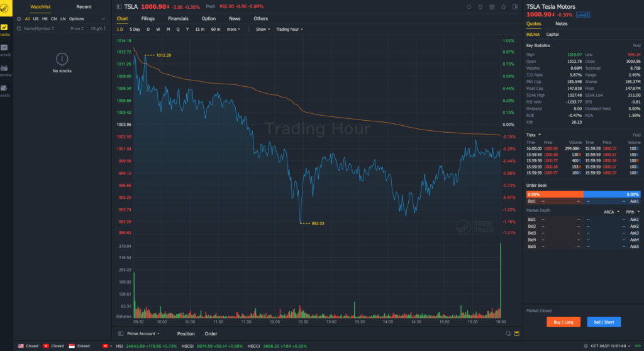The image size is (644, 351).
Task: Filter watchlist by Options
Action: tap(76, 19)
